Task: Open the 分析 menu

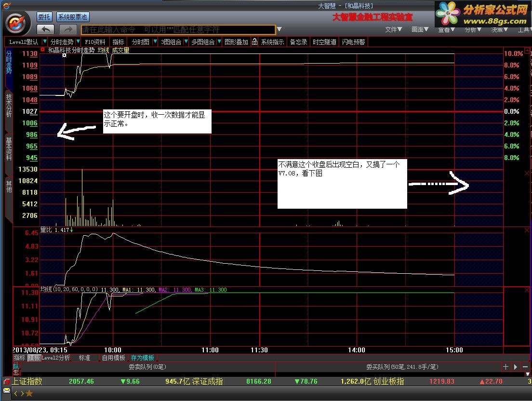Action: coord(473,30)
